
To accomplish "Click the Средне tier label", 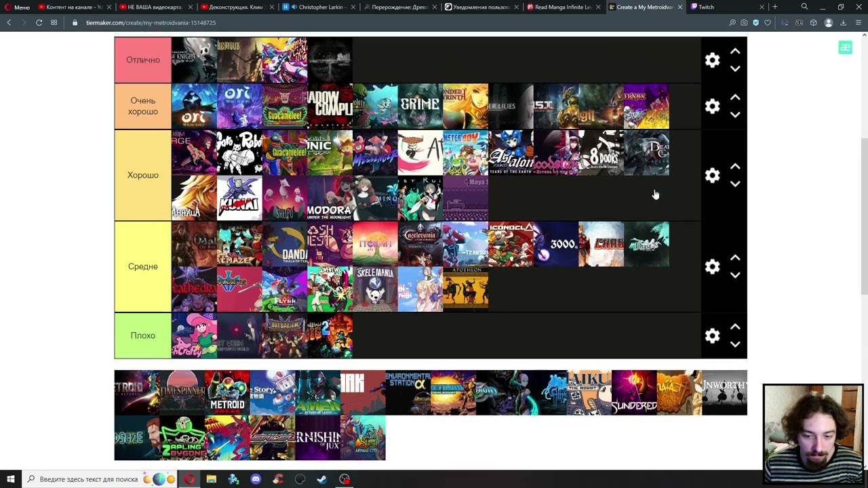I will click(143, 266).
